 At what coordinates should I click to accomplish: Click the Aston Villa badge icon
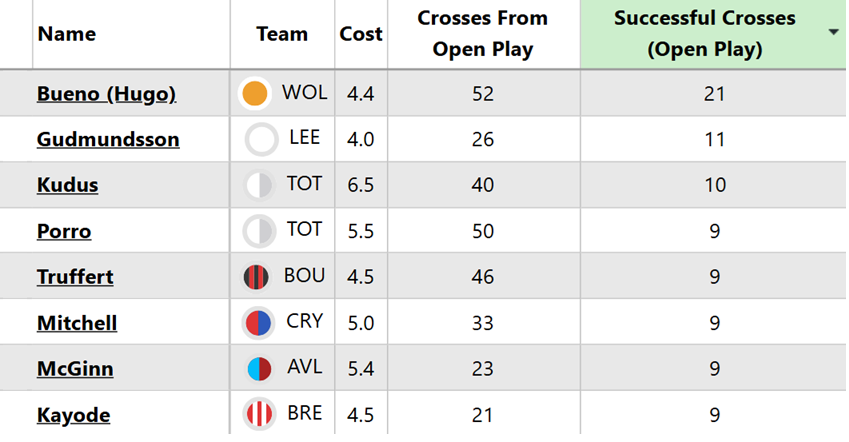(x=258, y=369)
